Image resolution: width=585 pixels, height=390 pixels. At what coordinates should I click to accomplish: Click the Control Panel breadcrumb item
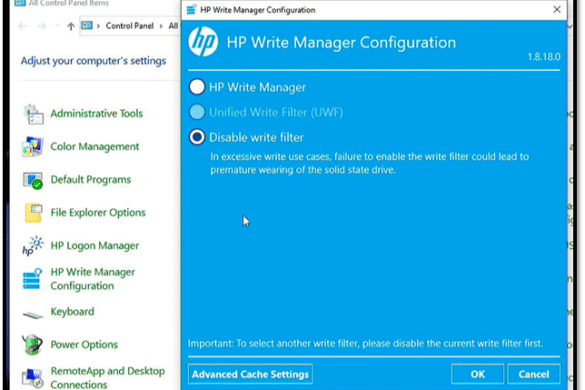point(129,26)
